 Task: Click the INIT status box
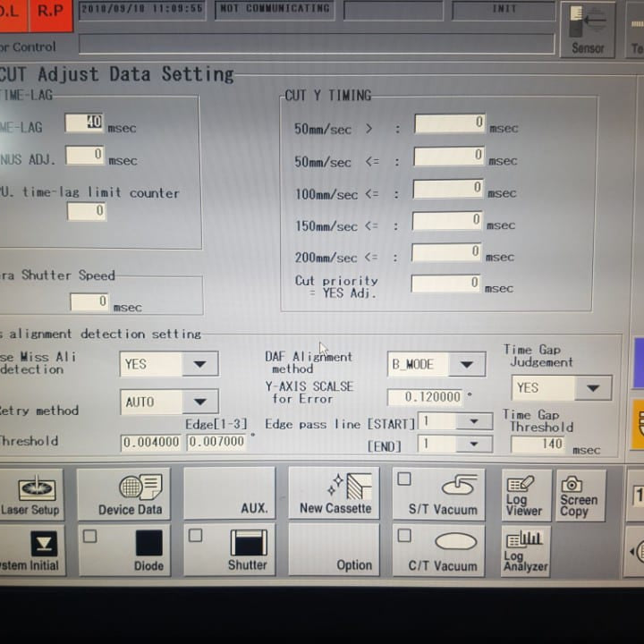coord(504,10)
